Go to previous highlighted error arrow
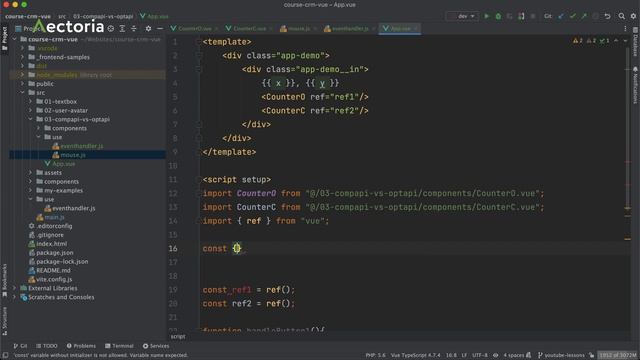Image resolution: width=640 pixels, height=360 pixels. coord(616,40)
